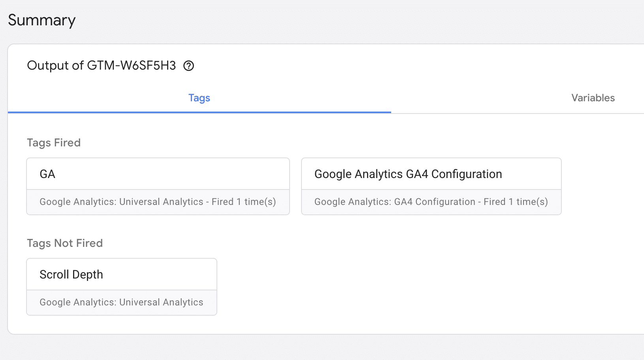Click the "Google Analytics GA4 Configuration" name text
The image size is (644, 360).
[408, 174]
